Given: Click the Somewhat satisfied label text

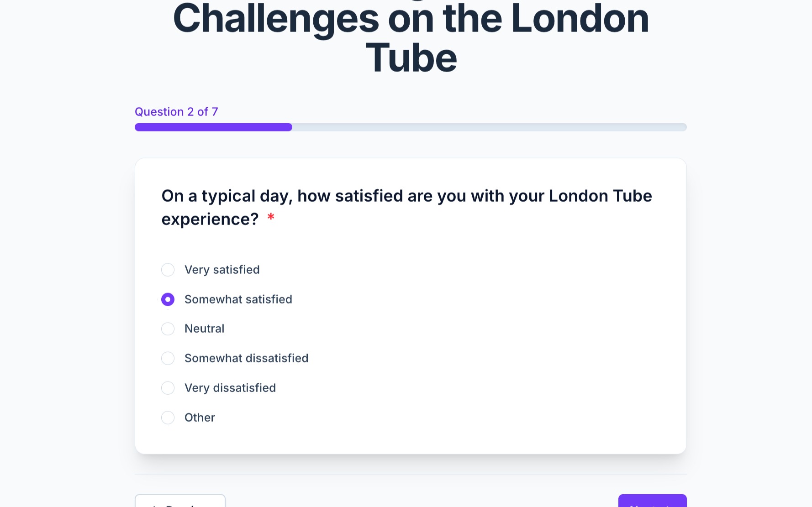Looking at the screenshot, I should (238, 299).
